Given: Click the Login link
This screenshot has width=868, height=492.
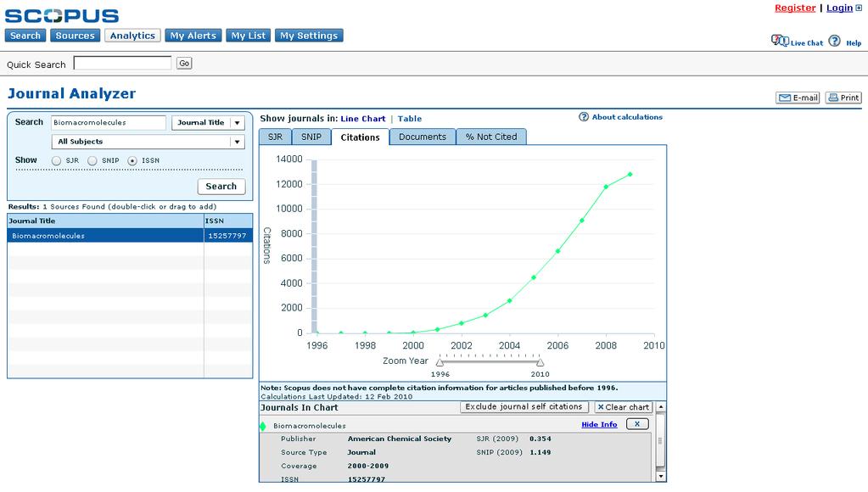Looking at the screenshot, I should click(x=839, y=8).
